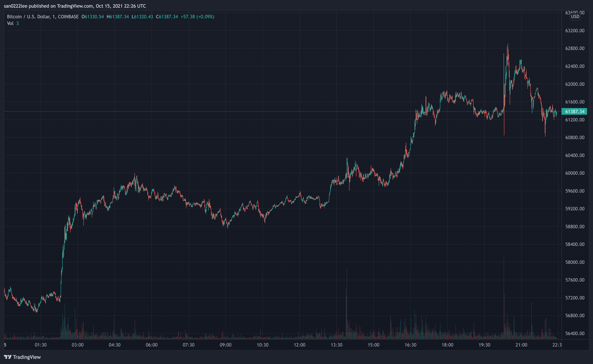Click the 16:30 time axis label
Viewport: 593px width, 364px height.
[411, 345]
